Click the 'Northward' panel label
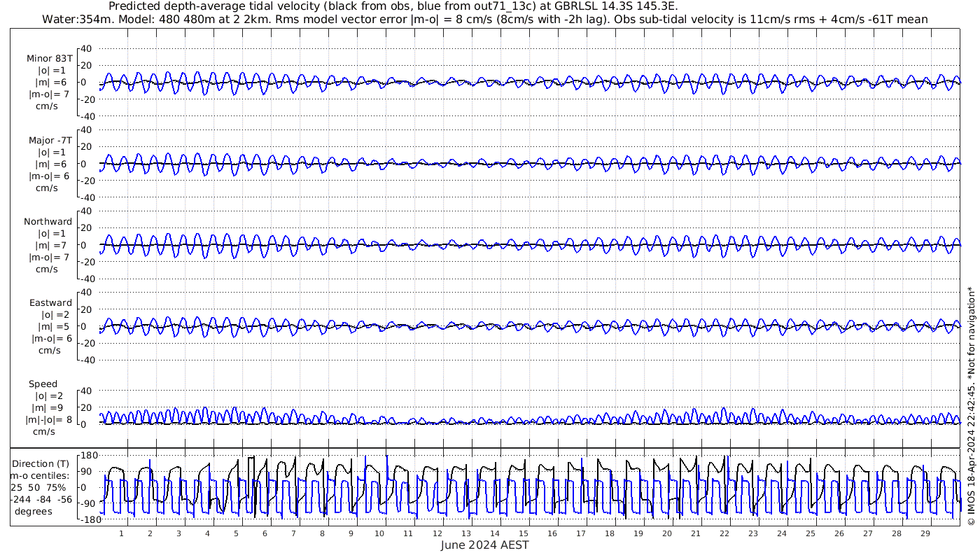This screenshot has width=980, height=560. 48,221
